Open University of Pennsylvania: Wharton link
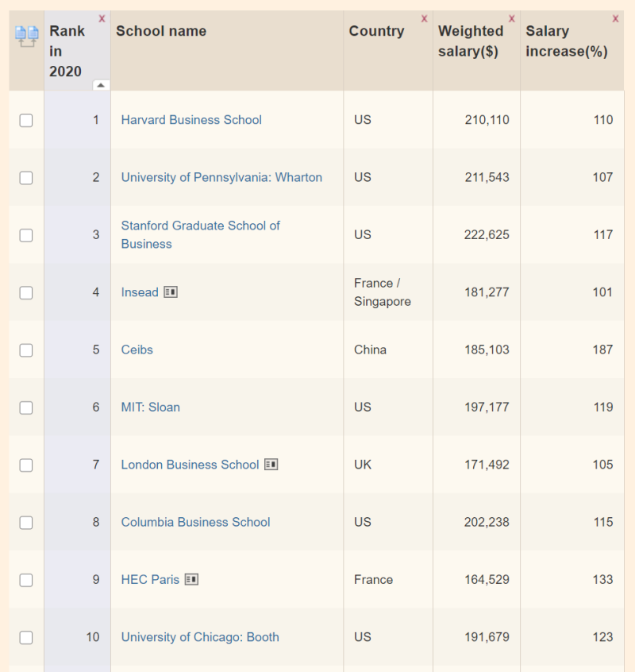 [x=221, y=177]
